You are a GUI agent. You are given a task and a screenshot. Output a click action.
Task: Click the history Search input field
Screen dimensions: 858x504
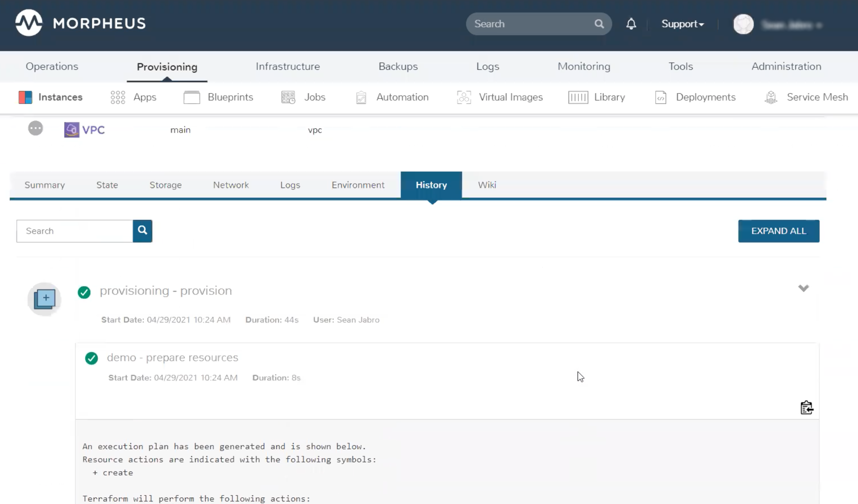[74, 231]
